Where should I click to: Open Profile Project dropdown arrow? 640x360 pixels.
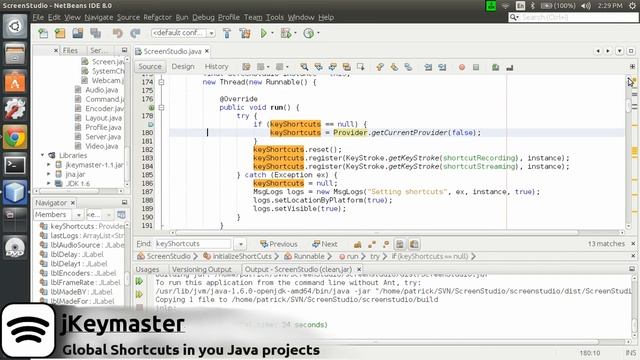pyautogui.click(x=318, y=33)
